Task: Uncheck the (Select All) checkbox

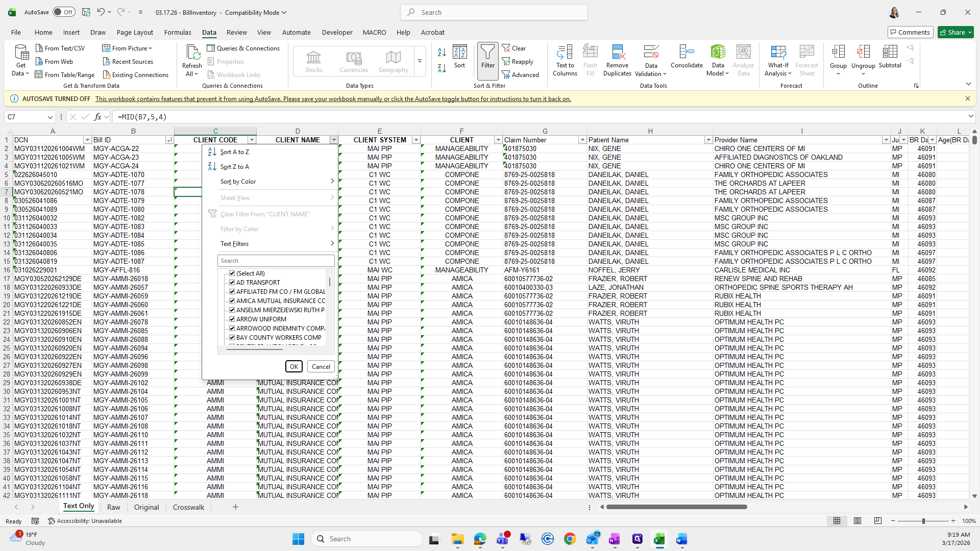Action: pos(232,273)
